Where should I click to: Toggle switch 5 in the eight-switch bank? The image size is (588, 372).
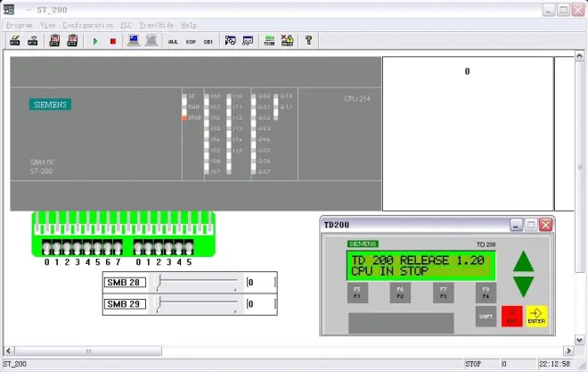click(x=97, y=247)
